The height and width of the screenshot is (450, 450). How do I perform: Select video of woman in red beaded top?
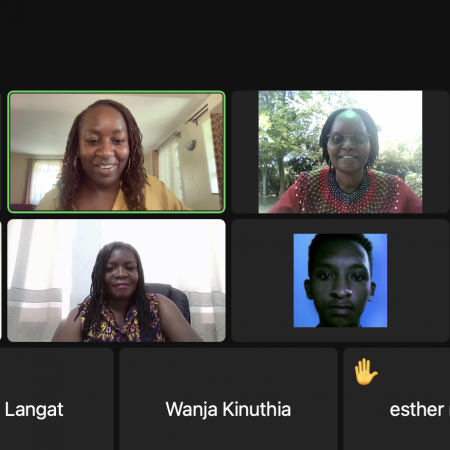340,152
